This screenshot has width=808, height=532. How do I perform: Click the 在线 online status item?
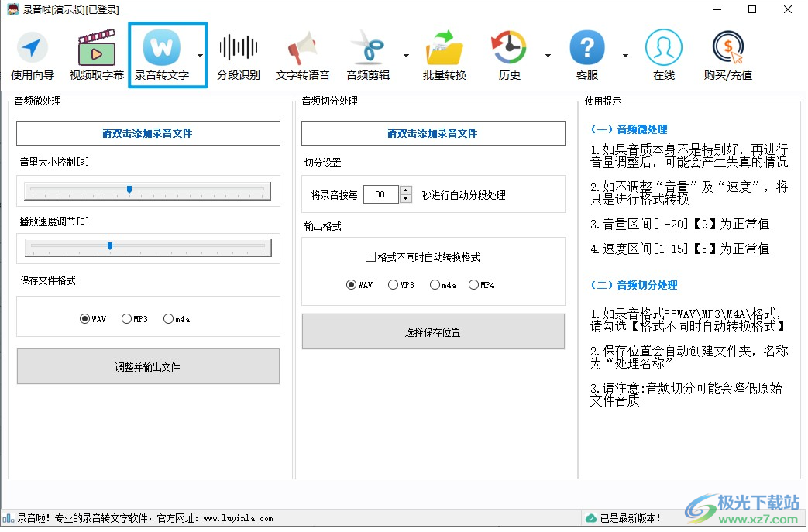click(663, 53)
